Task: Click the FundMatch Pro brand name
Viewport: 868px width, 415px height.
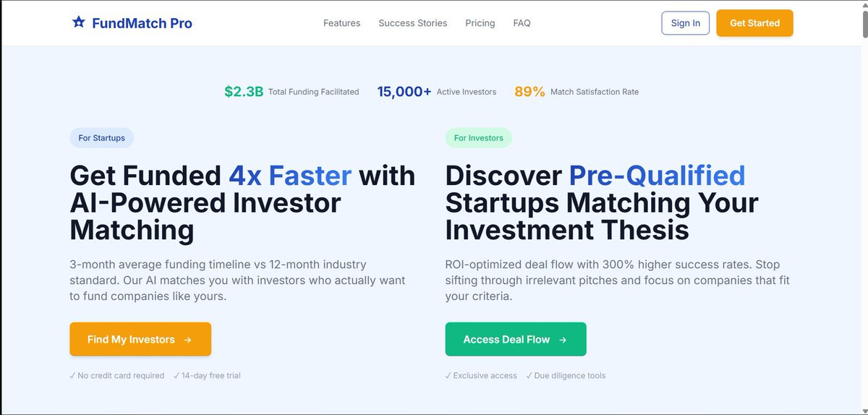Action: [x=142, y=23]
